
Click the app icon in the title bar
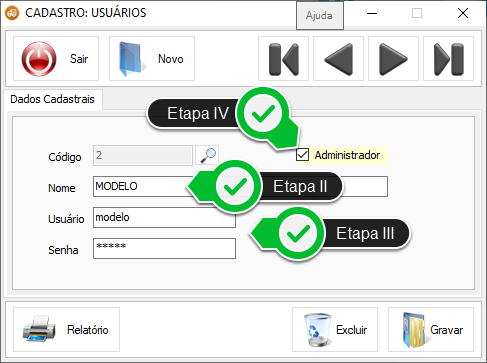point(12,13)
